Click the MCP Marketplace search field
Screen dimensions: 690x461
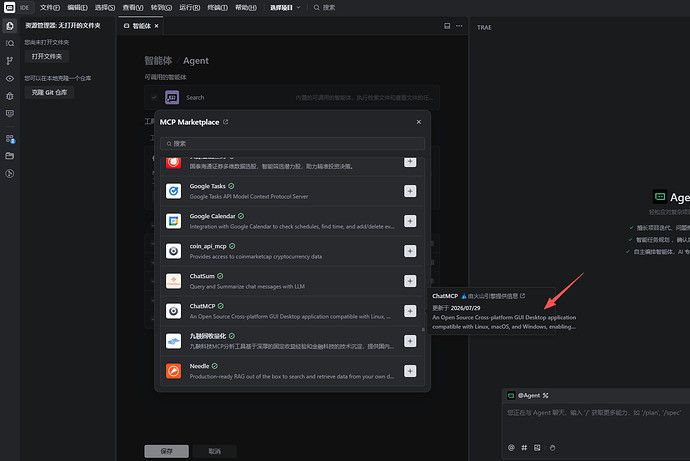pyautogui.click(x=293, y=143)
